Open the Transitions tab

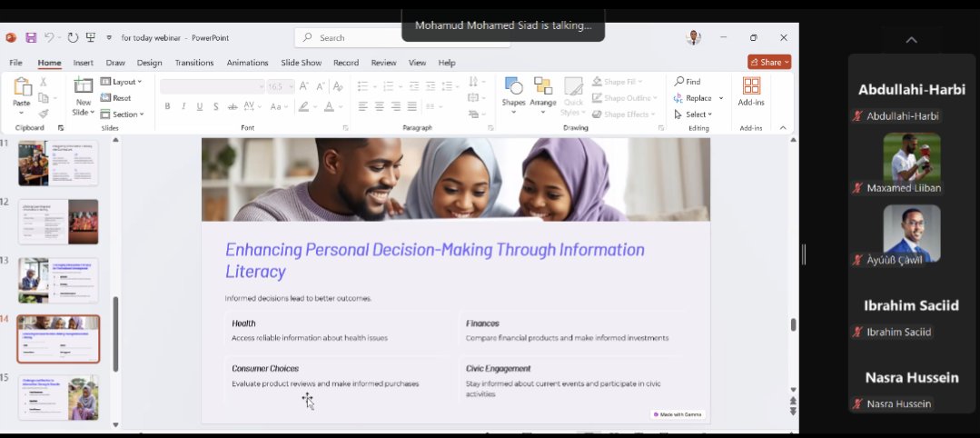pos(194,63)
